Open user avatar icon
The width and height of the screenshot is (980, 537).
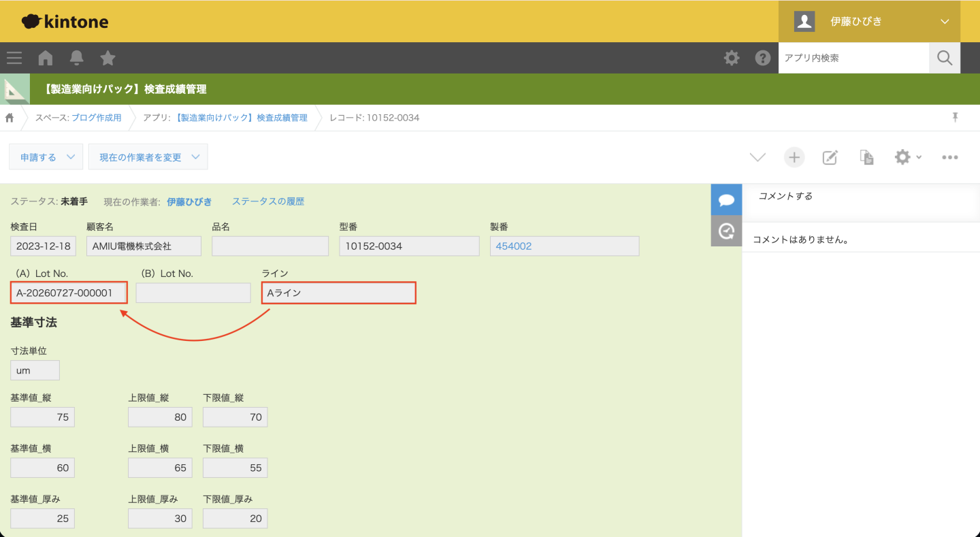[x=804, y=21]
